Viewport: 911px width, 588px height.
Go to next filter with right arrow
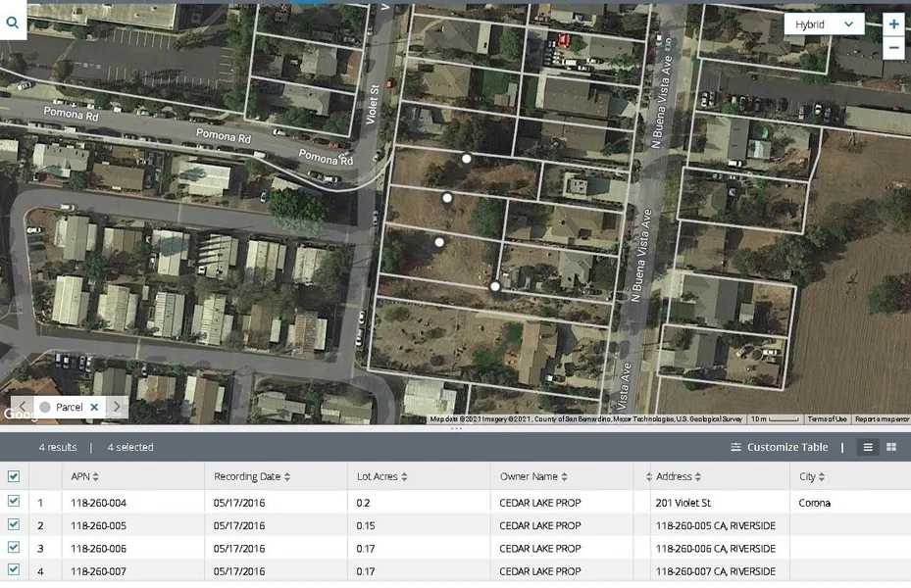117,407
